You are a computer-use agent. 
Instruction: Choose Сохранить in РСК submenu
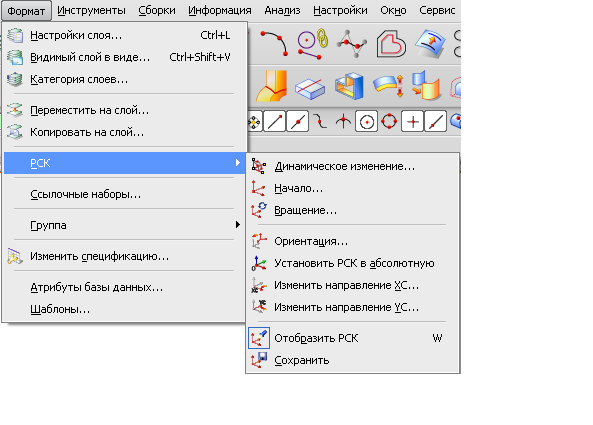(x=352, y=360)
